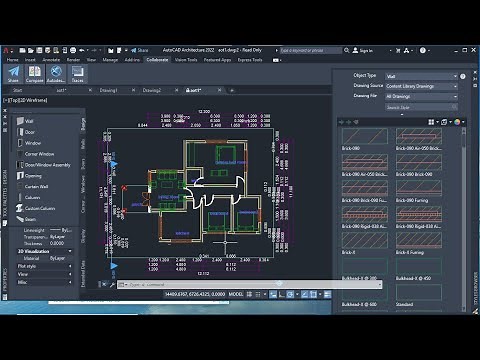Click the Plot (print) icon in quick access

[x=73, y=50]
